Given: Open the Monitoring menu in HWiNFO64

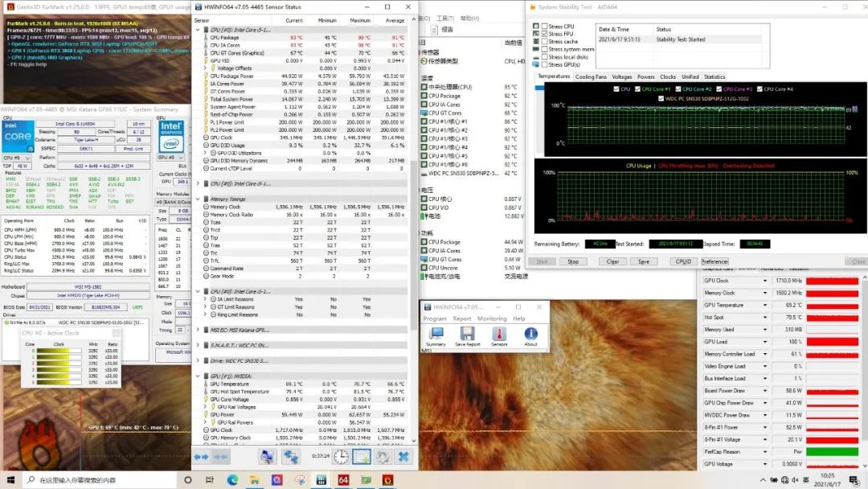Looking at the screenshot, I should (x=493, y=318).
